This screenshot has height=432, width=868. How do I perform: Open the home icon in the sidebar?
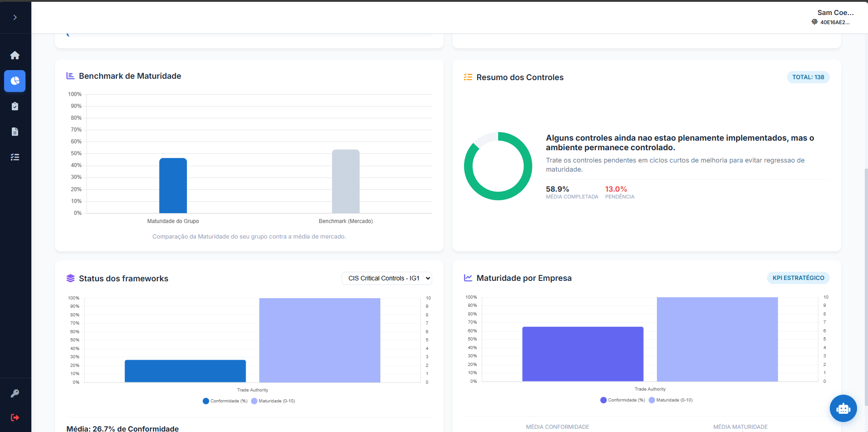[15, 56]
